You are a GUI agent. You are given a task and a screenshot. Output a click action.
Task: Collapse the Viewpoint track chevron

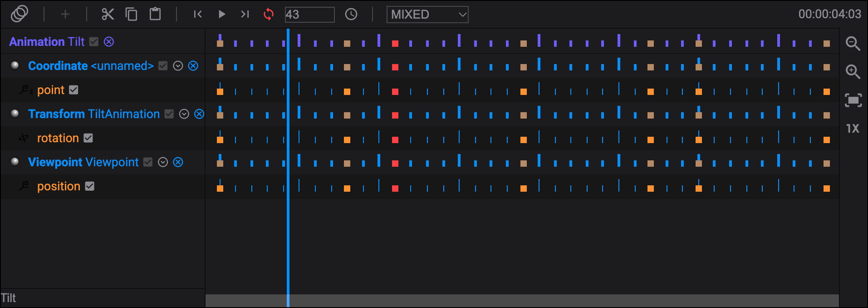(163, 162)
